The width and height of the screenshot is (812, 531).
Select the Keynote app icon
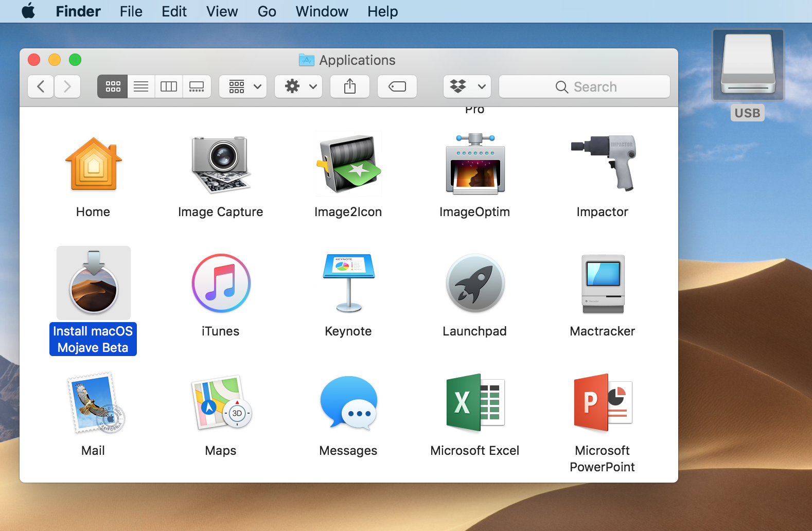tap(348, 283)
